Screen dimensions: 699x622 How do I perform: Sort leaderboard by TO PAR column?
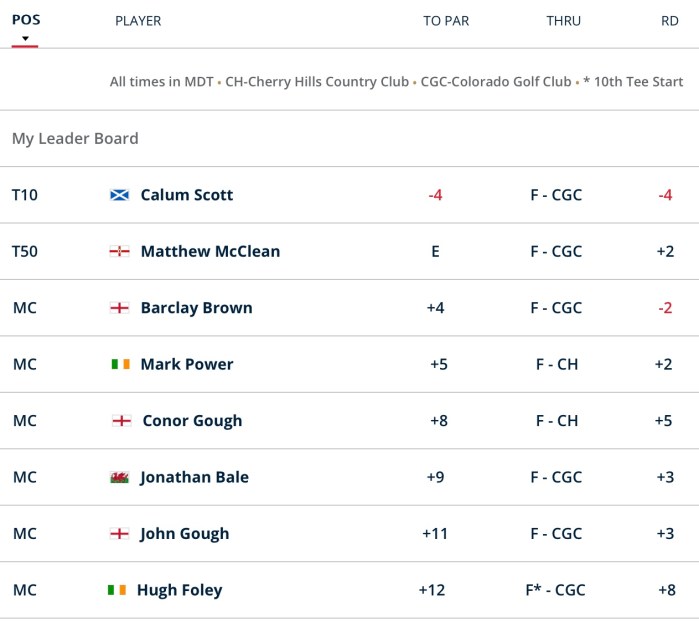446,21
